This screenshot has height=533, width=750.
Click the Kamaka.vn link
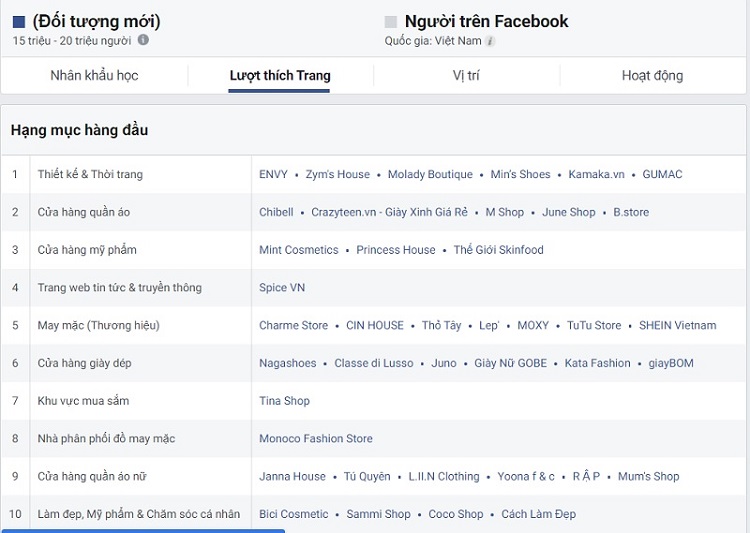[x=596, y=174]
